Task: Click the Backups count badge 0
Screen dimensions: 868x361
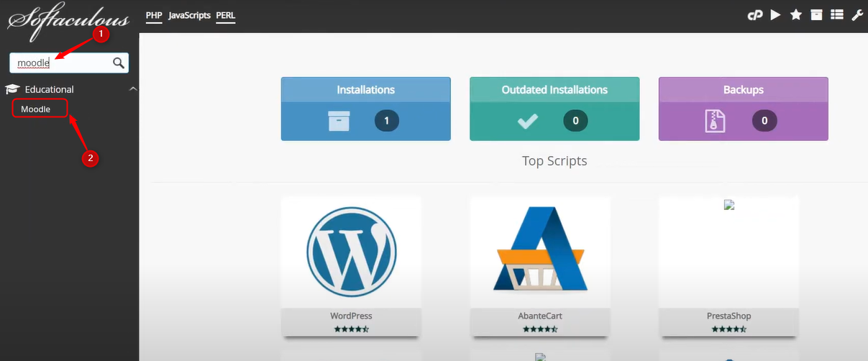Action: (x=764, y=121)
